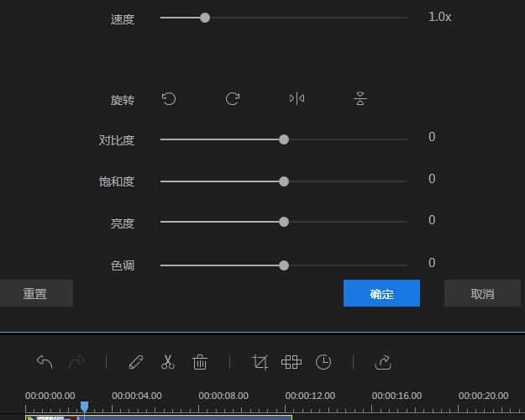This screenshot has height=420, width=525.
Task: Click timeline at 00:00:12.00 mark
Action: click(x=310, y=396)
